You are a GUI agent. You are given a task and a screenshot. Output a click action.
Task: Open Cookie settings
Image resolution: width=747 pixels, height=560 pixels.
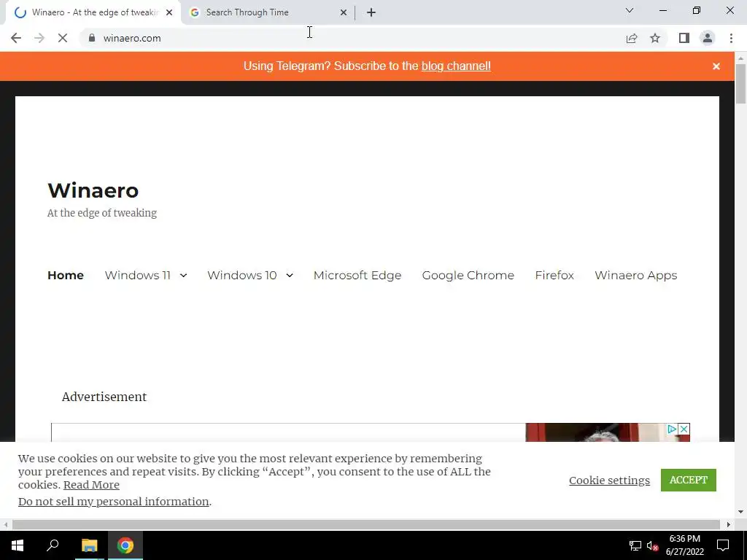(609, 480)
